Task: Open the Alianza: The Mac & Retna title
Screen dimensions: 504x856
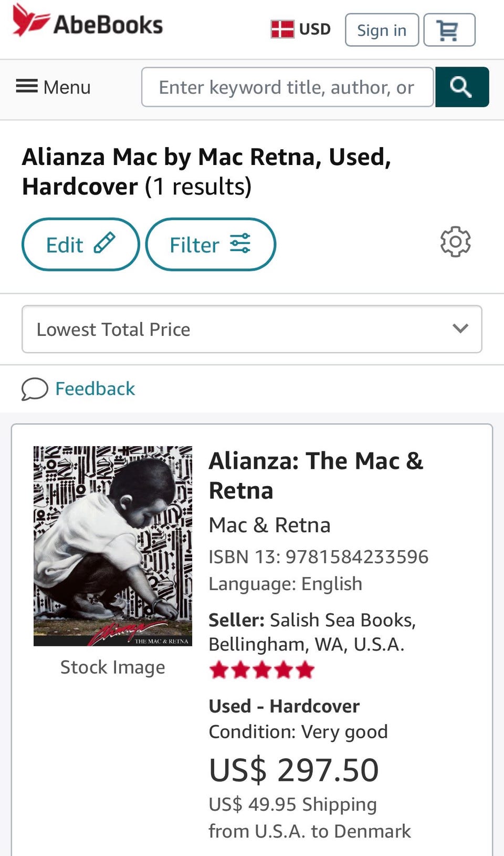Action: coord(316,476)
